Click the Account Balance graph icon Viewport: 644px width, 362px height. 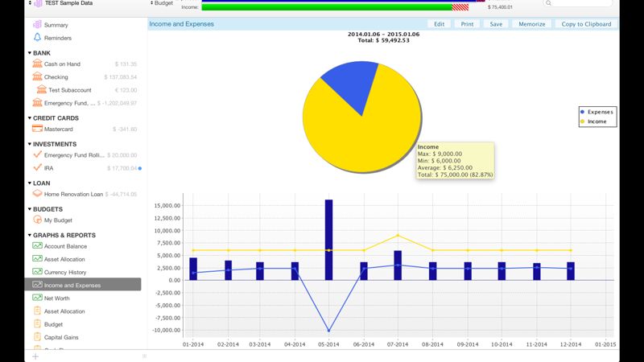(37, 245)
